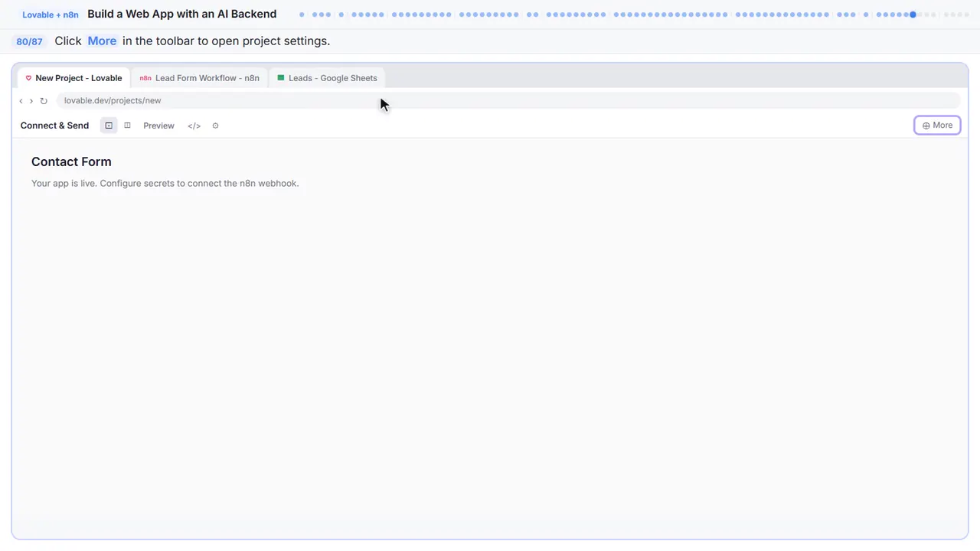980x551 pixels.
Task: Click the lovable.dev/projects/new address bar
Action: 508,100
